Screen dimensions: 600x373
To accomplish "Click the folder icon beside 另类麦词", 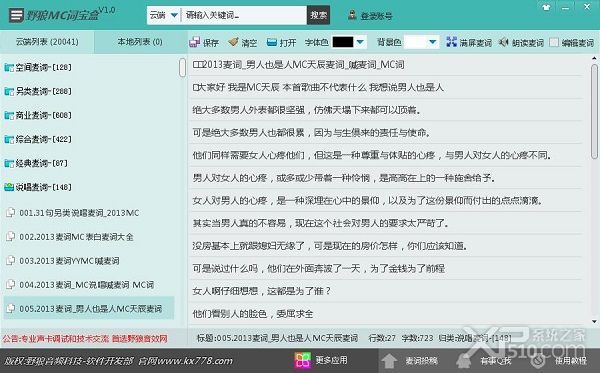I will click(x=9, y=91).
